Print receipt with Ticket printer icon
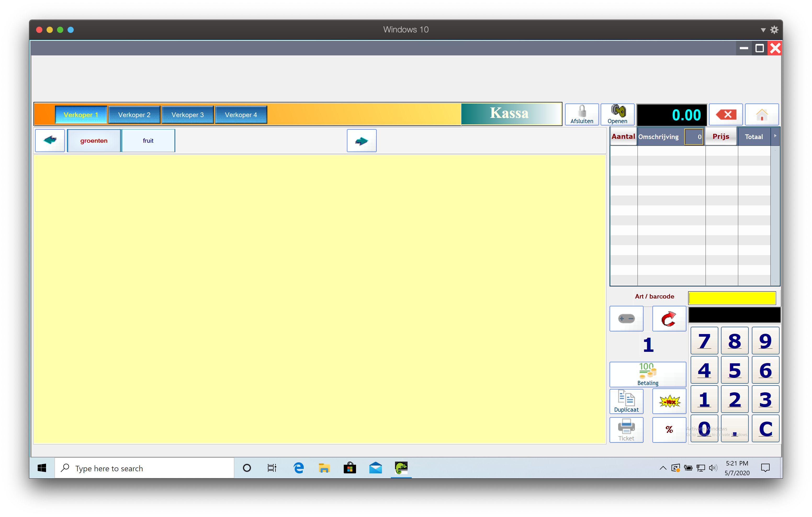This screenshot has height=517, width=812. (626, 429)
